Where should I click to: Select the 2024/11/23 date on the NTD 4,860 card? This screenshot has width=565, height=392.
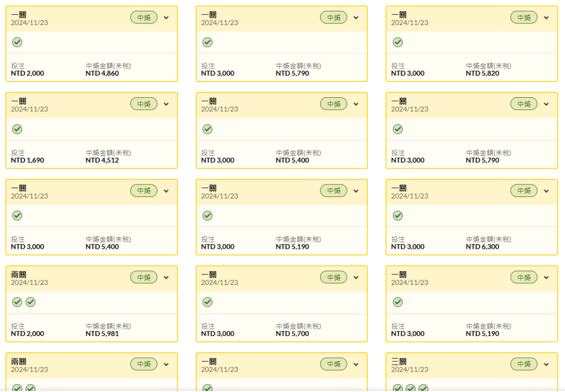point(29,22)
